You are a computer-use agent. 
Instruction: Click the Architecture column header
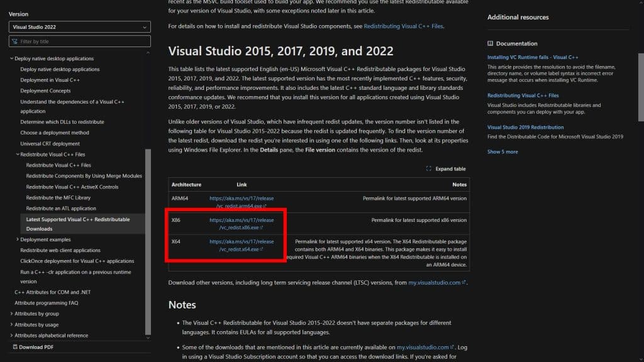pyautogui.click(x=186, y=185)
